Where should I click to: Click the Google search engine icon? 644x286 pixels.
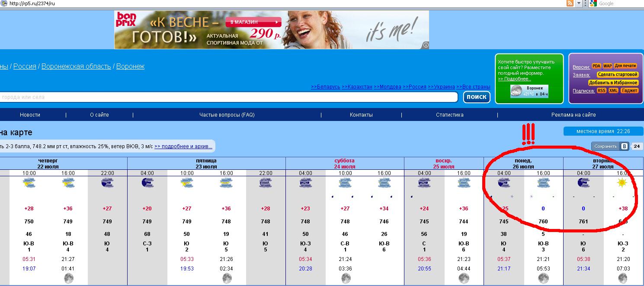pos(593,3)
